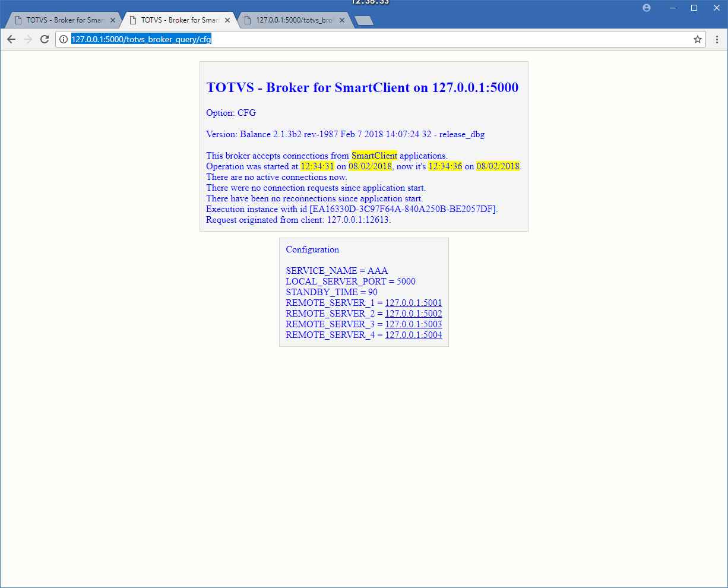Click the highlighted start time 12:34:31

coord(317,166)
